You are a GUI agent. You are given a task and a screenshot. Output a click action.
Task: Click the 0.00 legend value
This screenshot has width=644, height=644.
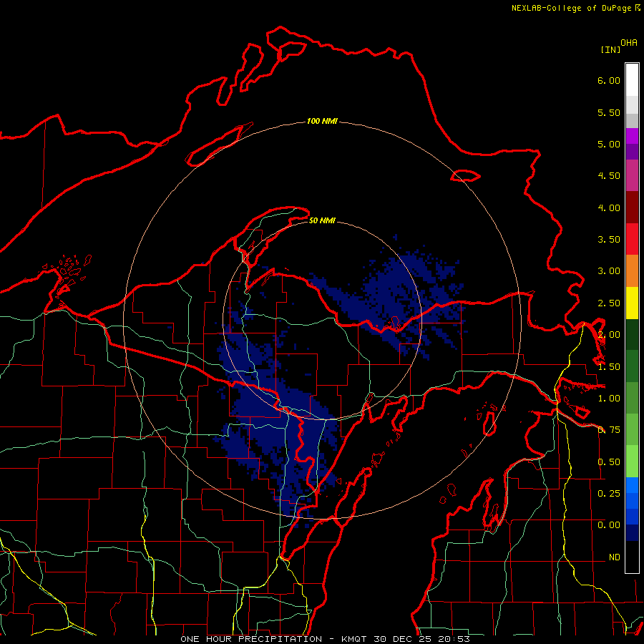(609, 525)
